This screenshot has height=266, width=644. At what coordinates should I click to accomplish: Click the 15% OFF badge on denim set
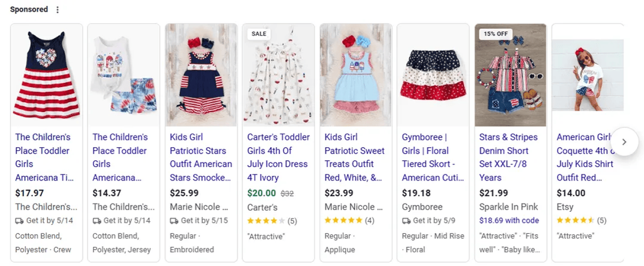point(495,34)
